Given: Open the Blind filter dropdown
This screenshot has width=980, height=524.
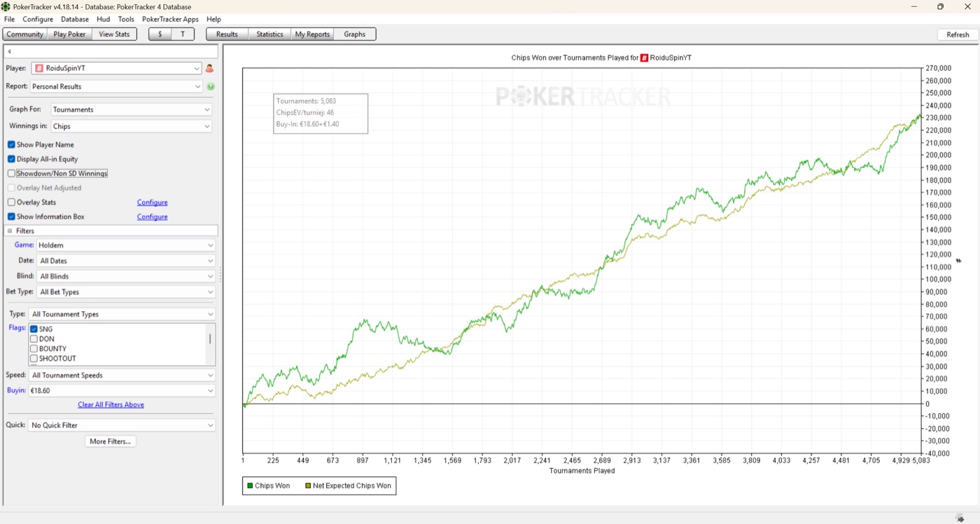Looking at the screenshot, I should [x=126, y=276].
